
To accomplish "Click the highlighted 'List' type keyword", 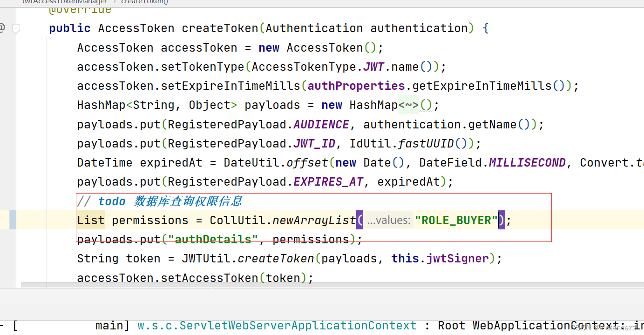I will (x=91, y=220).
